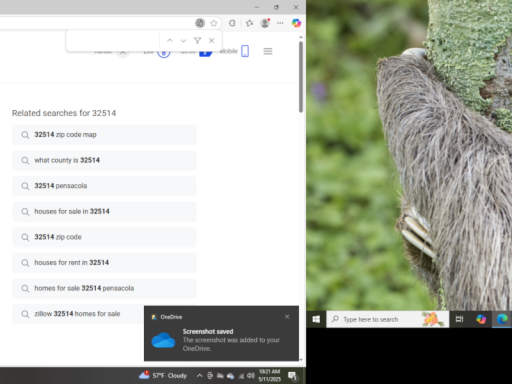
Task: Dismiss the OneDrive notification
Action: pyautogui.click(x=287, y=317)
